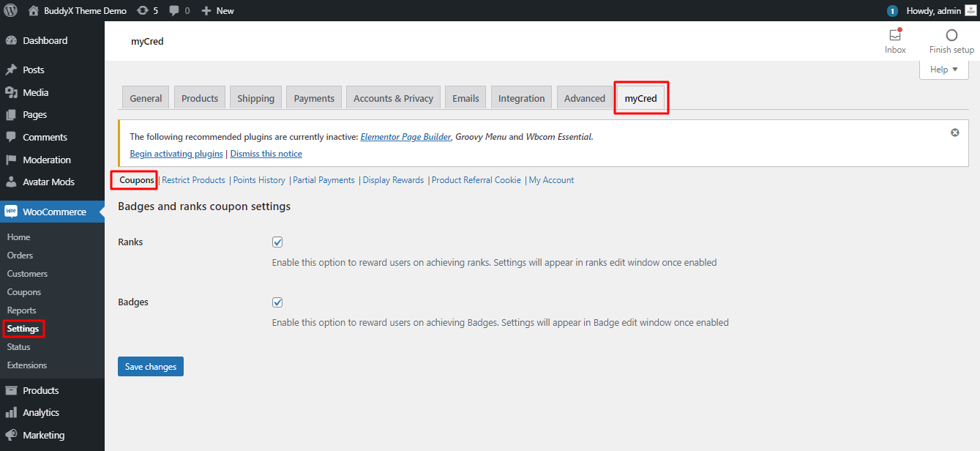Open the Display Rewards section

click(x=393, y=180)
